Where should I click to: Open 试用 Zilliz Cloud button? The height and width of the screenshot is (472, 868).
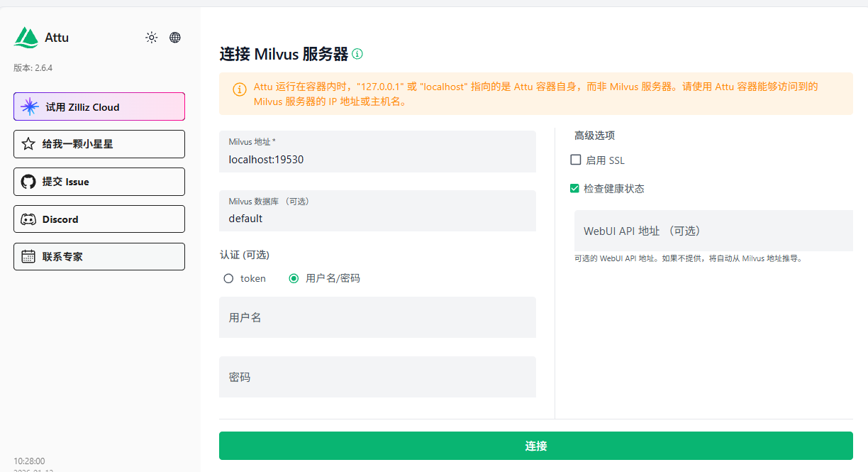click(99, 106)
